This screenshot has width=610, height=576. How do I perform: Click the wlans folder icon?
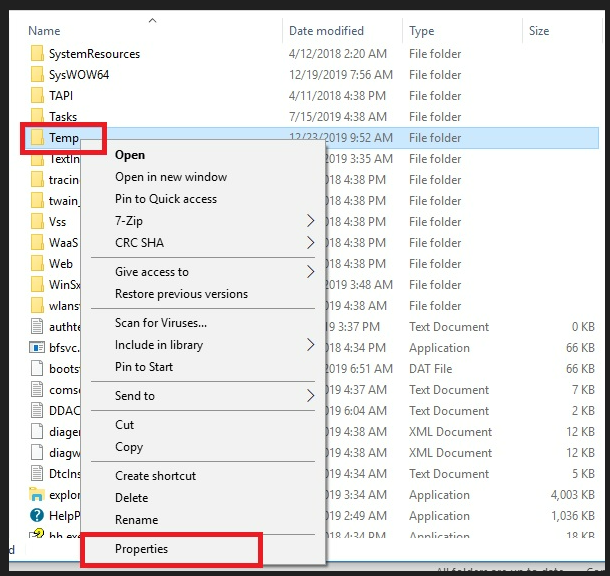[37, 306]
